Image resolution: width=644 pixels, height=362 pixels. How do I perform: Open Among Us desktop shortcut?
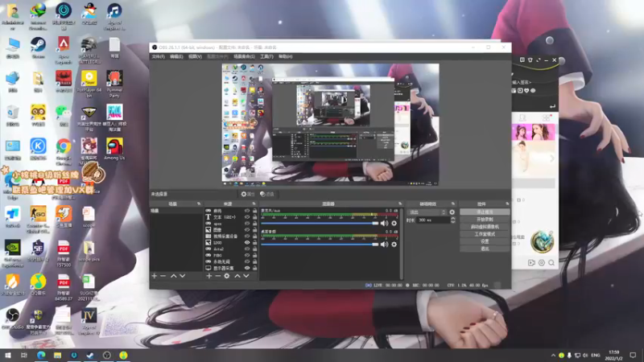(x=114, y=150)
